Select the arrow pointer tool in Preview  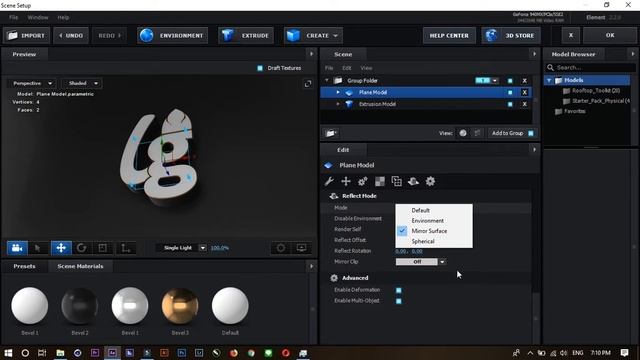click(38, 248)
